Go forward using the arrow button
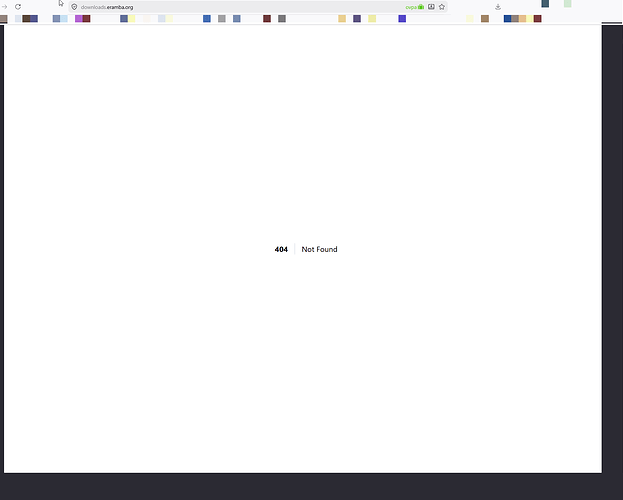623x500 pixels. pos(4,7)
